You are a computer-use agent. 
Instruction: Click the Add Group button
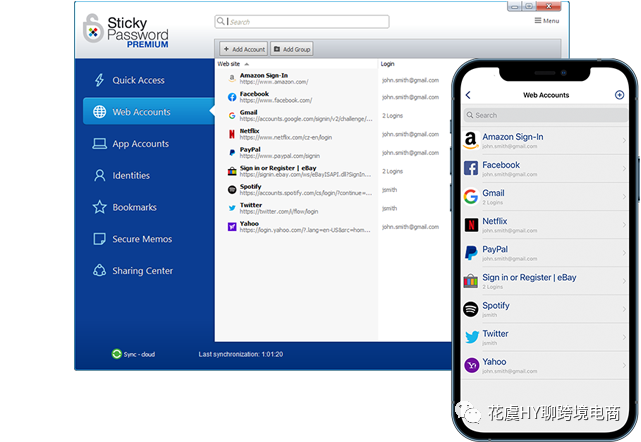pyautogui.click(x=291, y=49)
